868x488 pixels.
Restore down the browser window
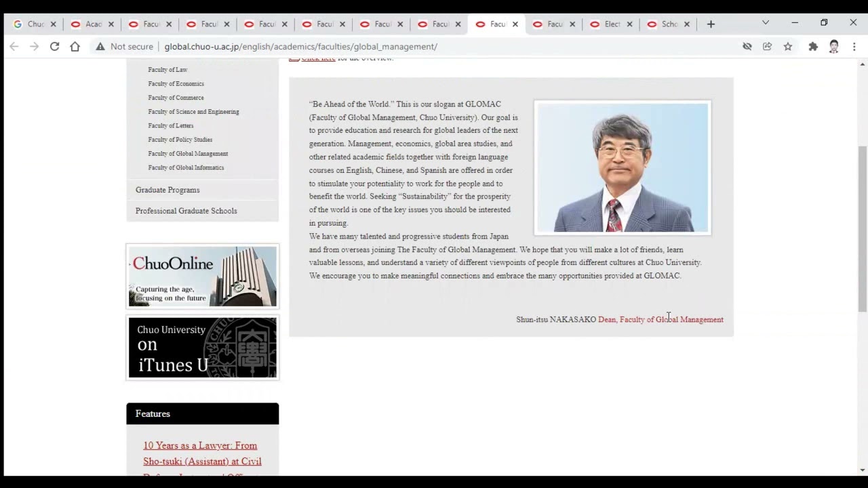point(824,23)
